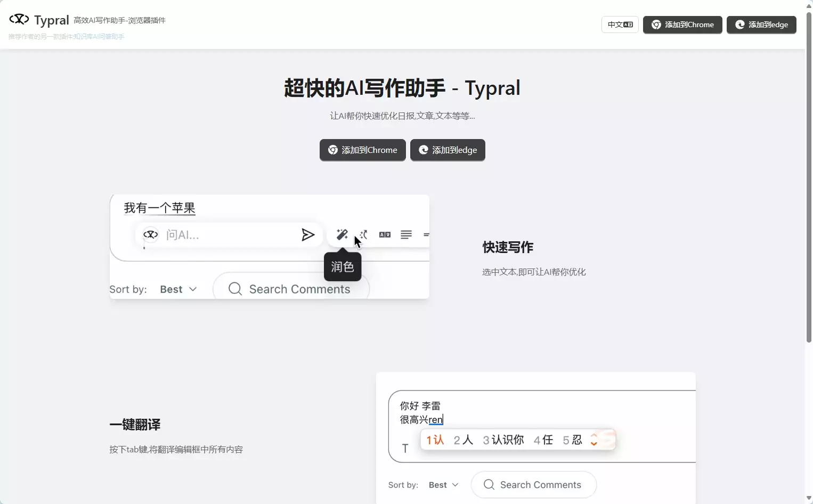Click Search Comments field in second demo
This screenshot has height=504, width=813.
(534, 485)
